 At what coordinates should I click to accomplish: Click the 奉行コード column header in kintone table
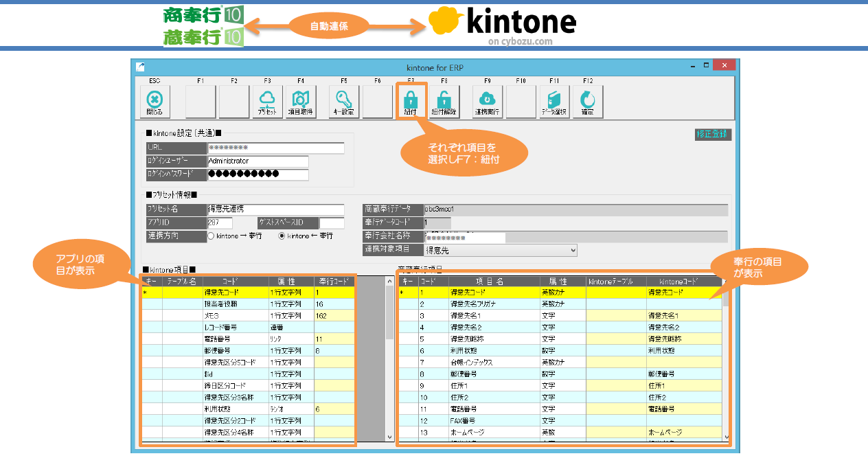(x=334, y=282)
